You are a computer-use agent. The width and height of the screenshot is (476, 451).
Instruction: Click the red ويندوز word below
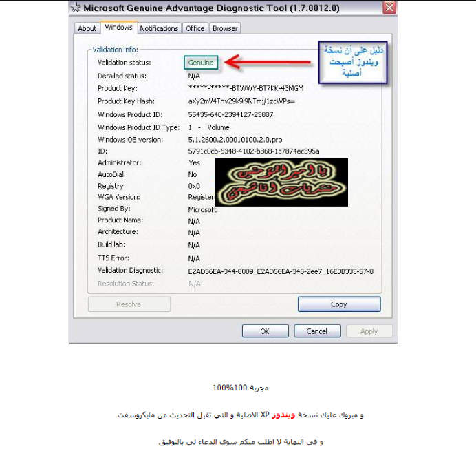click(x=283, y=415)
